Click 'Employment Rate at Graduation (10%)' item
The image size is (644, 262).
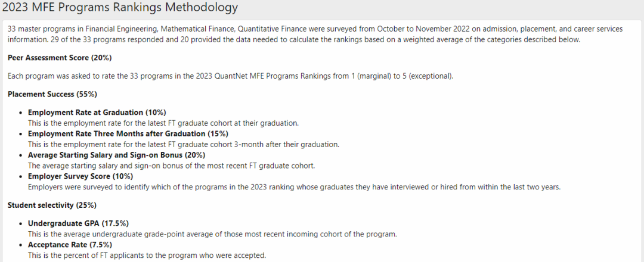pos(97,113)
